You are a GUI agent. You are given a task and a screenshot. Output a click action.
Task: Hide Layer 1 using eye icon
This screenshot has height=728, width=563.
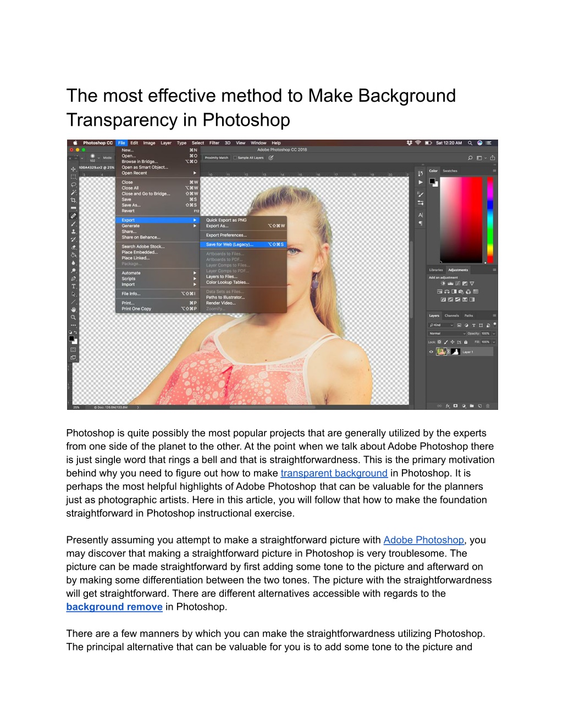pyautogui.click(x=431, y=352)
